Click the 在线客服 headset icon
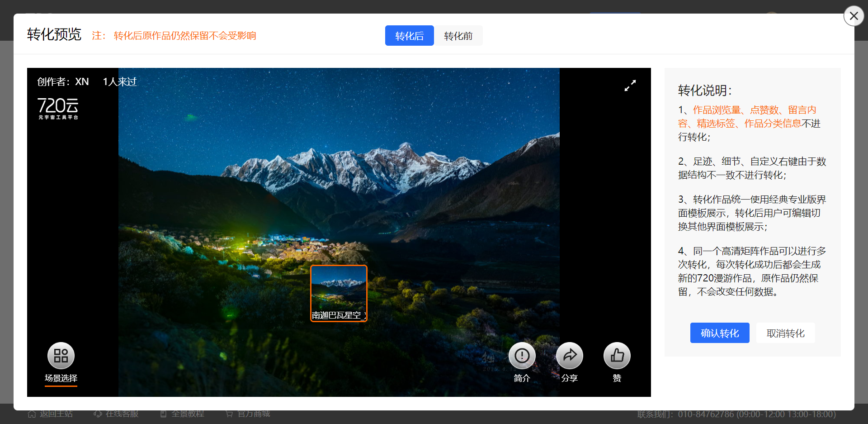Viewport: 868px width, 424px height. click(x=98, y=414)
